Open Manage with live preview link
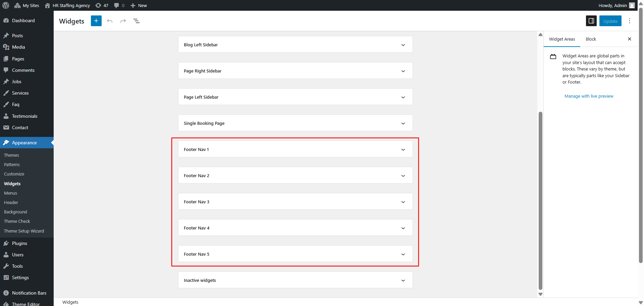Screen dimensions: 644x306 (589, 96)
